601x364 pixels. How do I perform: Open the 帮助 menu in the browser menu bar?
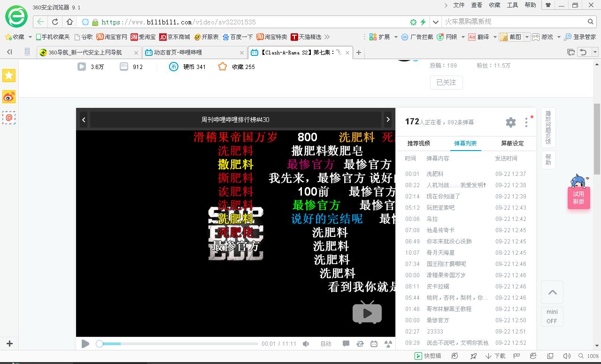pos(530,5)
